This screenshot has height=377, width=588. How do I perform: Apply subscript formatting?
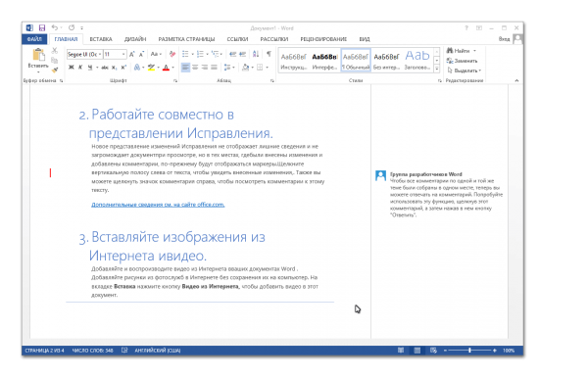[x=115, y=68]
